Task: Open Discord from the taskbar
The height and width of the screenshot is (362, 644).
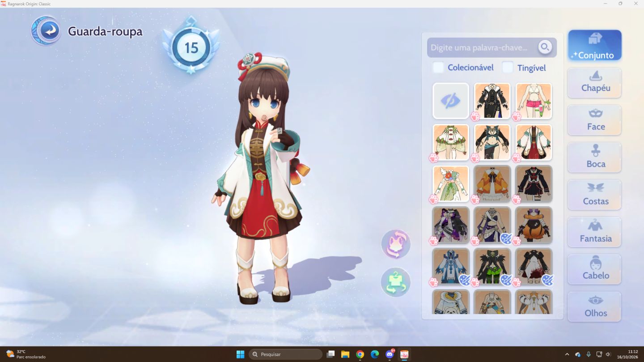Action: (390, 354)
